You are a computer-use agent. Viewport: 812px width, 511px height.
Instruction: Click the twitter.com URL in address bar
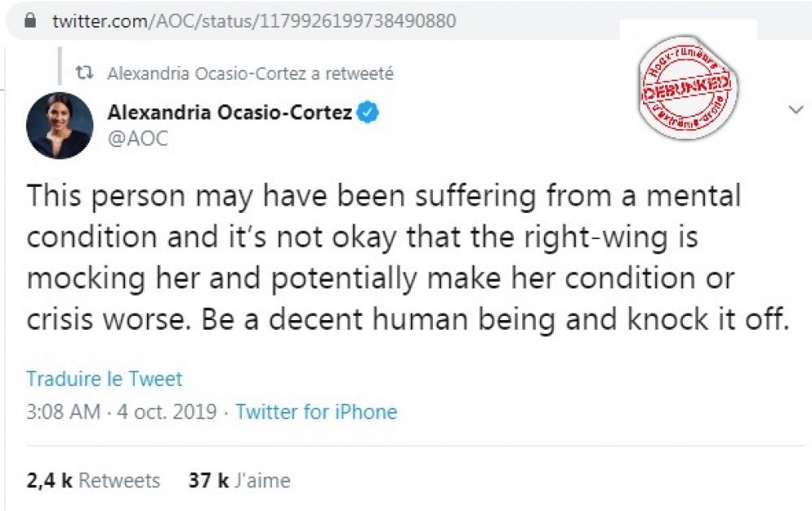pos(253,21)
